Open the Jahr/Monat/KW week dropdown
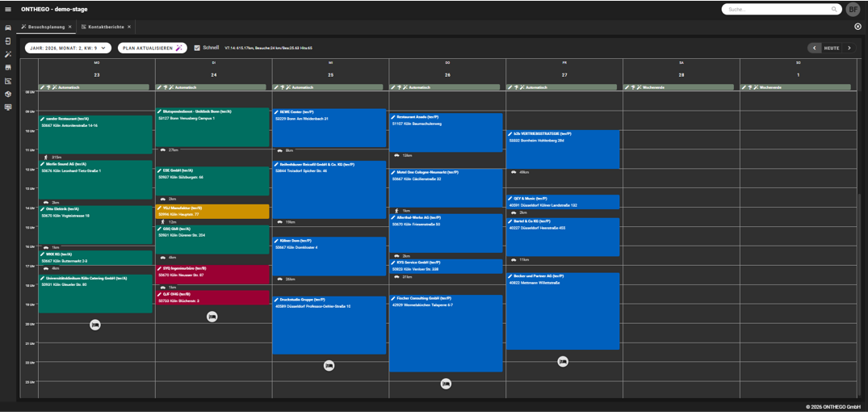Image resolution: width=868 pixels, height=412 pixels. [x=68, y=48]
